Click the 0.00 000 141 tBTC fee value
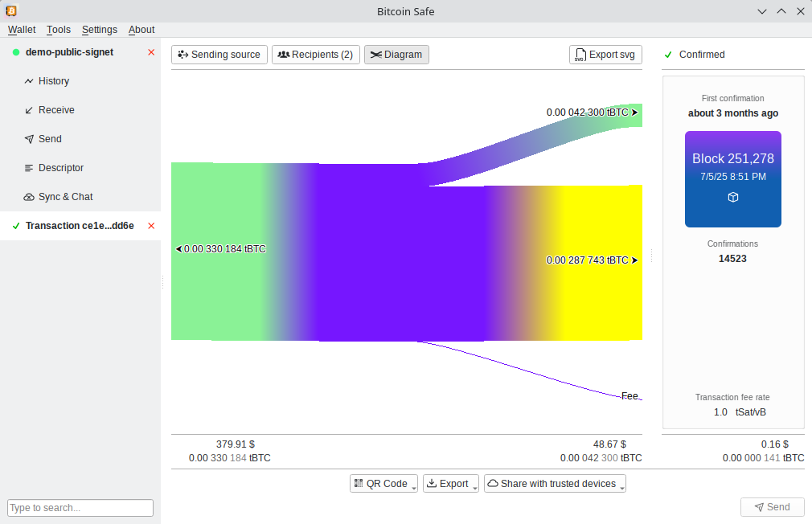 pyautogui.click(x=763, y=458)
